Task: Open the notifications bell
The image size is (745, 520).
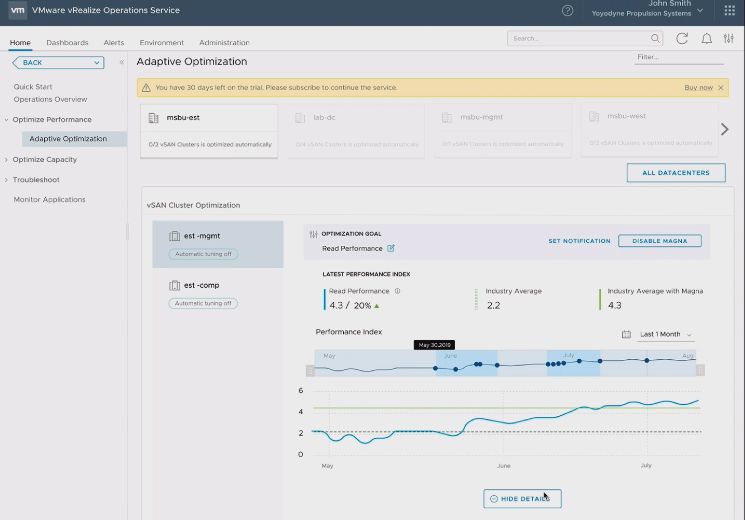Action: (x=707, y=39)
